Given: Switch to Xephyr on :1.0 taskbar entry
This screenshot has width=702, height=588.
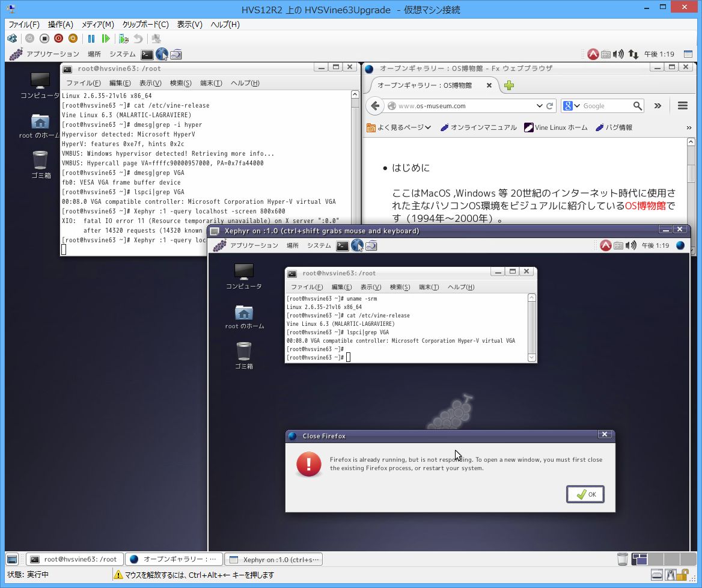Looking at the screenshot, I should [x=273, y=559].
